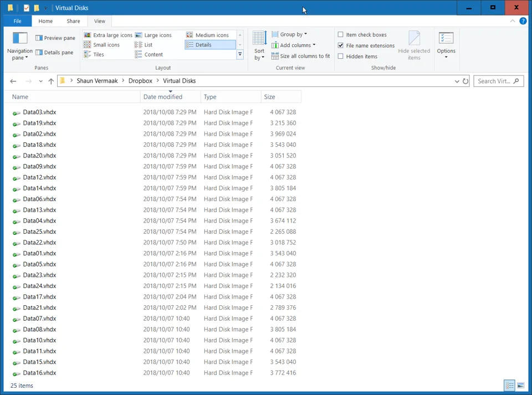Select file Data25.vhdx
This screenshot has width=532, height=395.
click(x=39, y=232)
